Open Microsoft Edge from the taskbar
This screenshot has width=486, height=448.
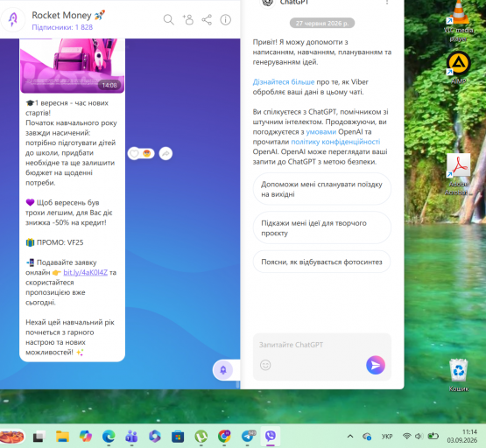(109, 437)
